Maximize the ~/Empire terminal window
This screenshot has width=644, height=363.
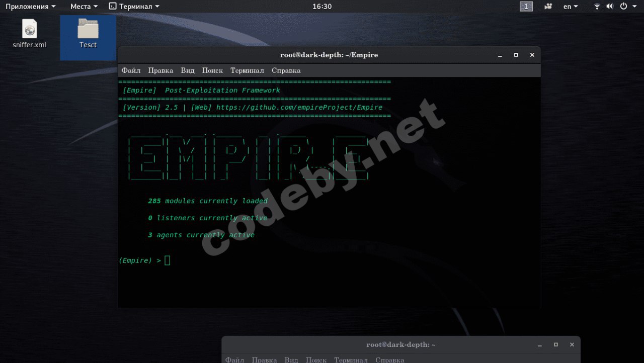tap(516, 55)
